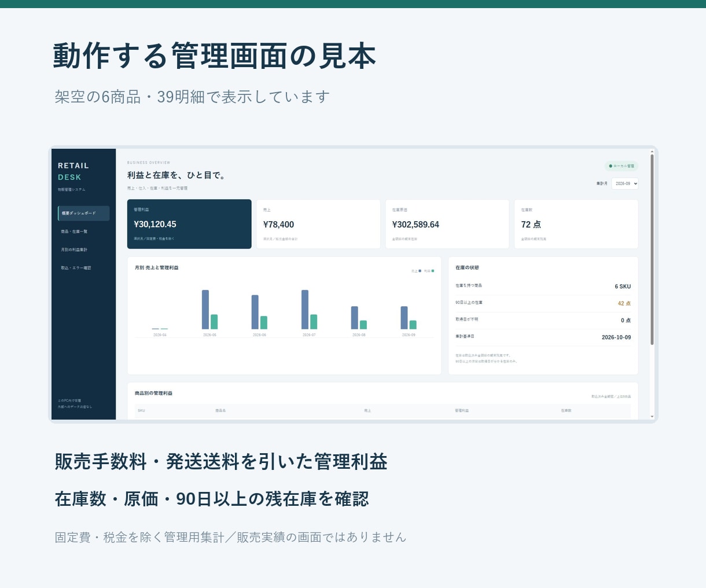Click the 0 点 unknown-date value

(x=626, y=320)
